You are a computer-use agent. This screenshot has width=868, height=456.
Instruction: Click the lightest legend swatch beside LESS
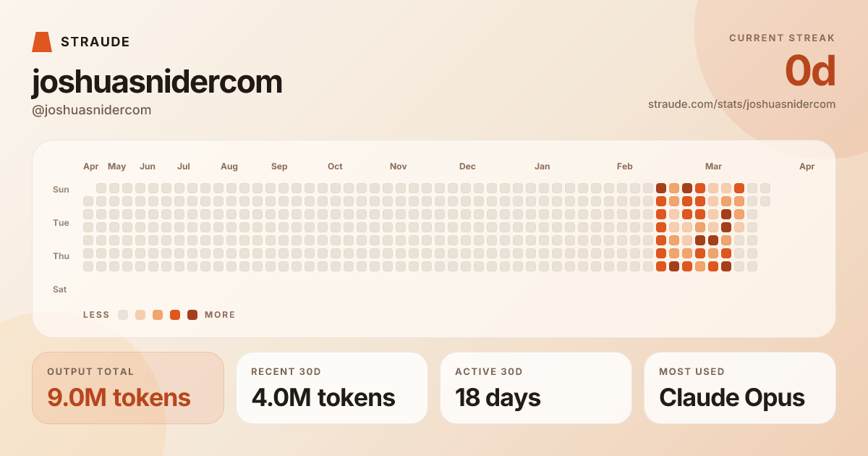click(x=123, y=315)
